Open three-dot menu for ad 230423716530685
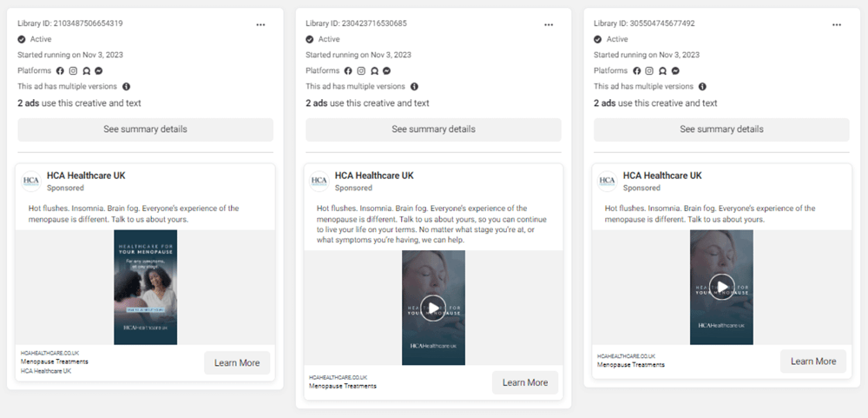The height and width of the screenshot is (418, 868). [549, 24]
